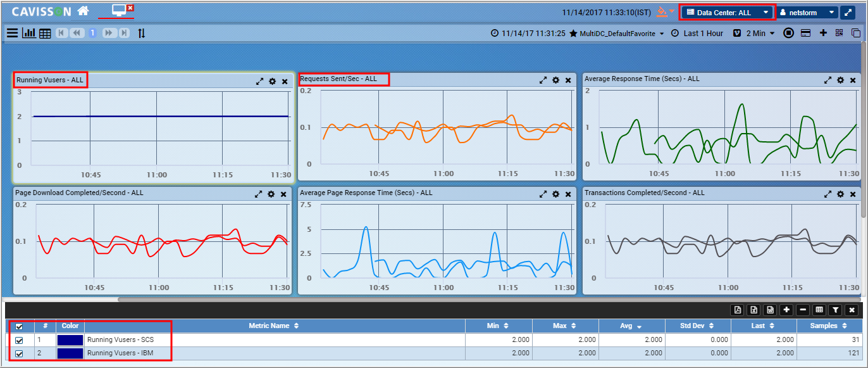This screenshot has width=868, height=368.
Task: Select page number 1 indicator
Action: 92,33
